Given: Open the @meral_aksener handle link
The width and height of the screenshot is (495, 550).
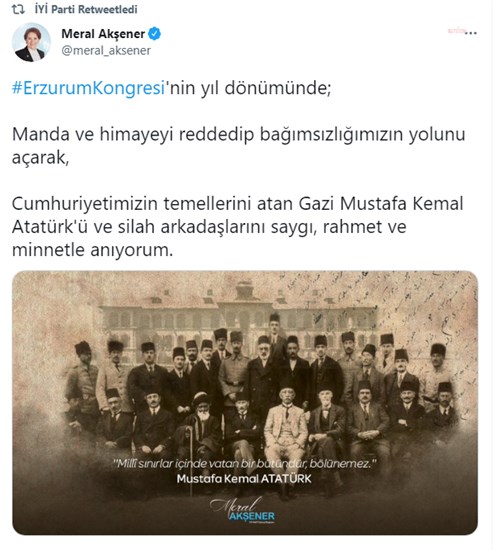Looking at the screenshot, I should click(106, 51).
